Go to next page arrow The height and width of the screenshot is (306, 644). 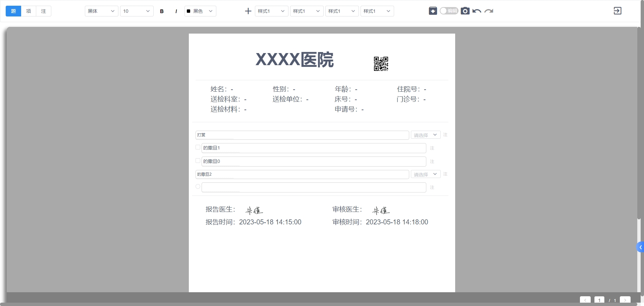click(x=625, y=300)
